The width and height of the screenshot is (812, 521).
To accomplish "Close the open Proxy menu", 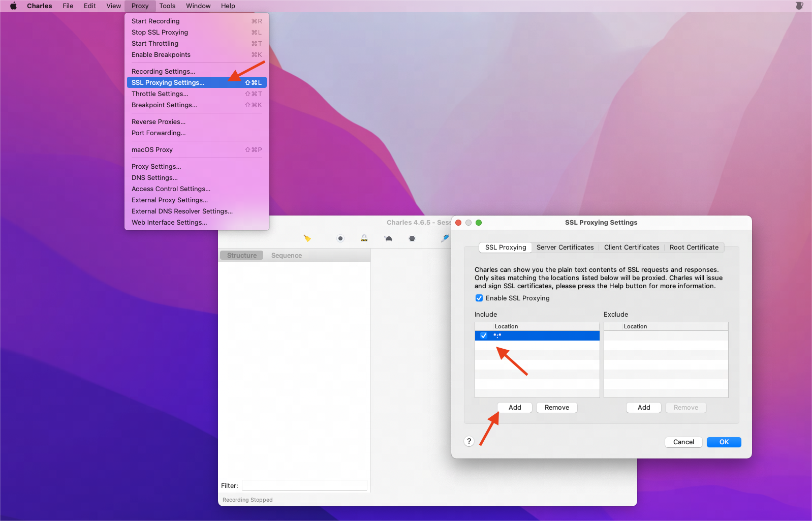I will point(140,6).
